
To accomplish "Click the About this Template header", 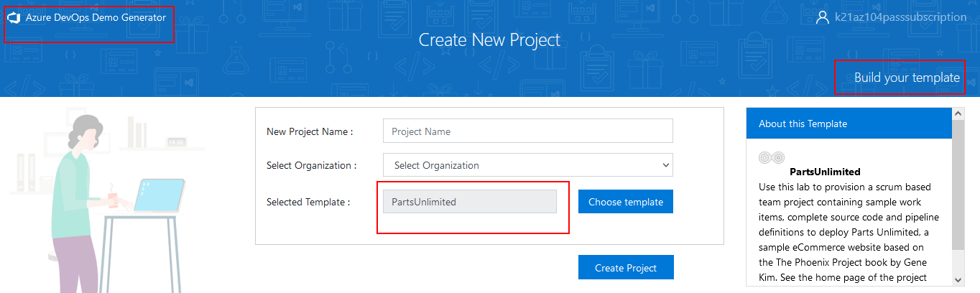I will tap(849, 124).
